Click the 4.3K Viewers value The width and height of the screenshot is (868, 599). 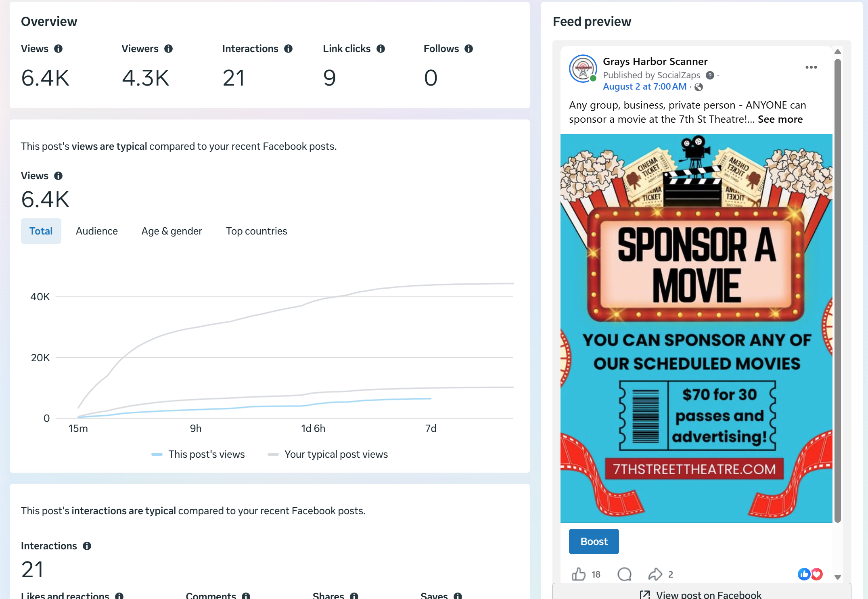[146, 78]
